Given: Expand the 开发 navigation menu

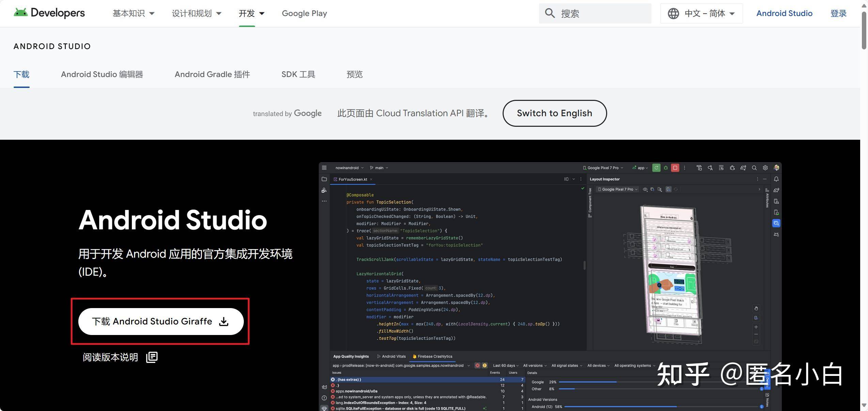Looking at the screenshot, I should point(251,13).
